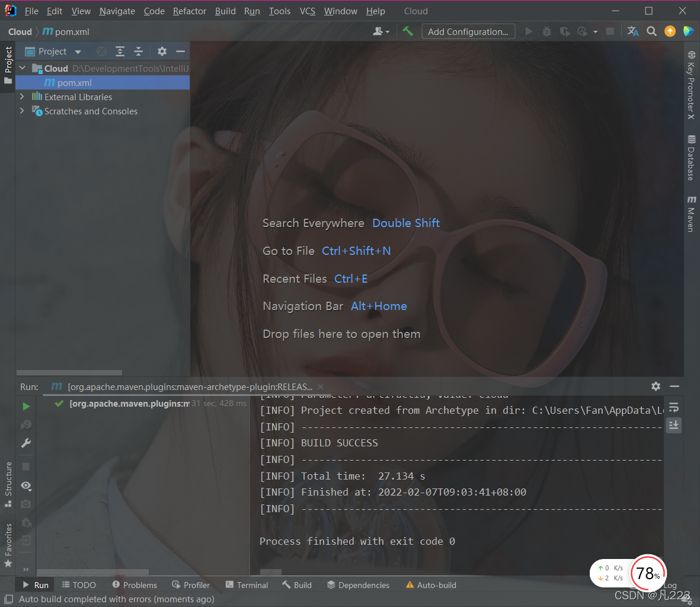Open the Maven side panel
The image size is (700, 607).
point(691,213)
